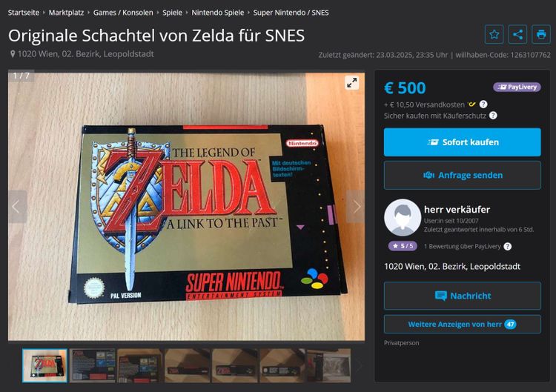
Task: Open the seller name herr verkäufer
Action: click(x=457, y=210)
